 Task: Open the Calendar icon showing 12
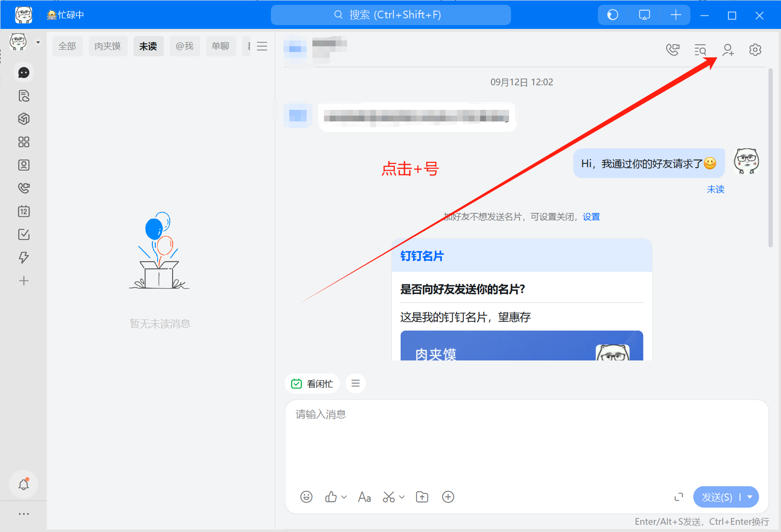pyautogui.click(x=24, y=211)
